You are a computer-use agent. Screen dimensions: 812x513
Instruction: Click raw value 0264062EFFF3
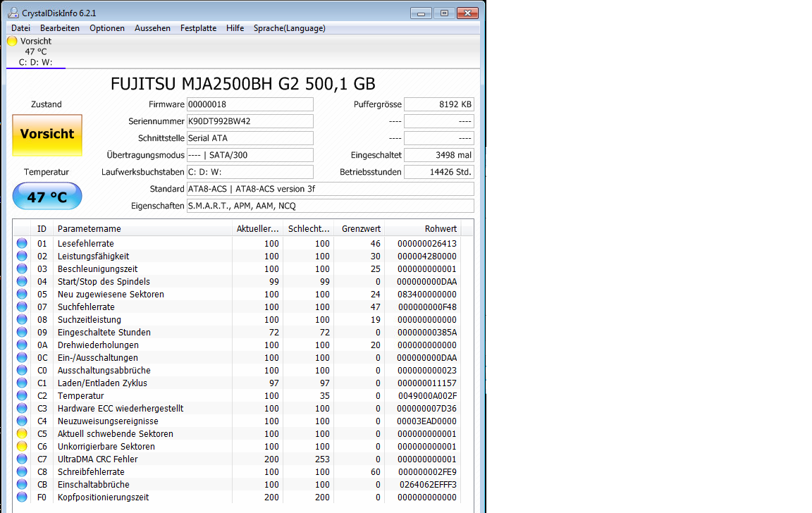[x=429, y=485]
